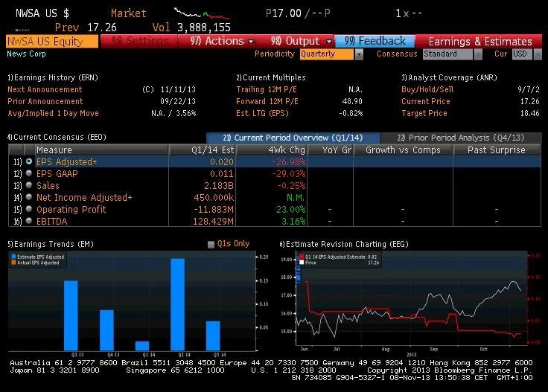Click the 23.00% Operating Profit change
The image size is (548, 392).
point(291,210)
